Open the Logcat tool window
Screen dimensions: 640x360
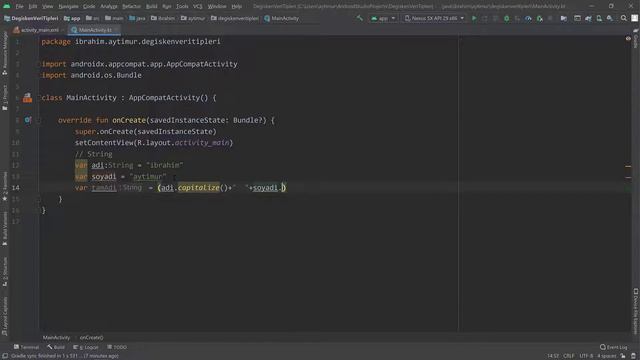point(86,347)
